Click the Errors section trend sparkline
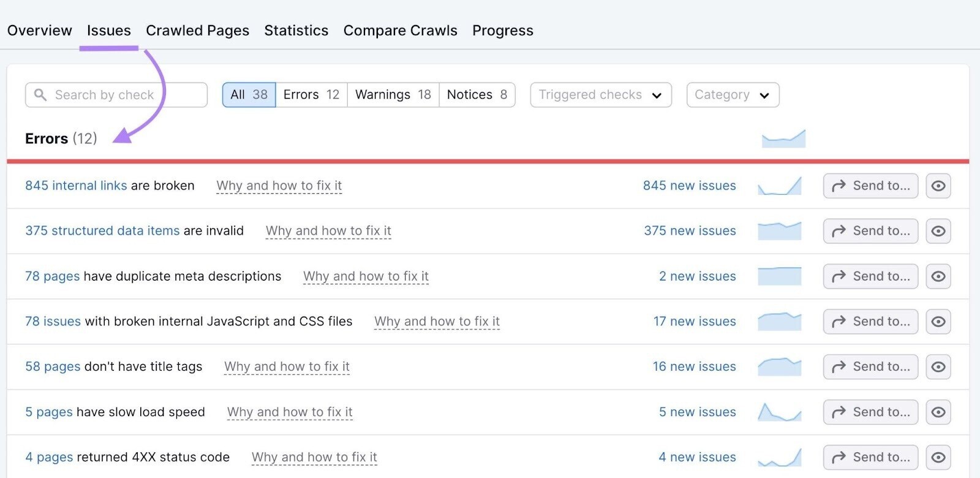Image resolution: width=980 pixels, height=478 pixels. pyautogui.click(x=783, y=139)
